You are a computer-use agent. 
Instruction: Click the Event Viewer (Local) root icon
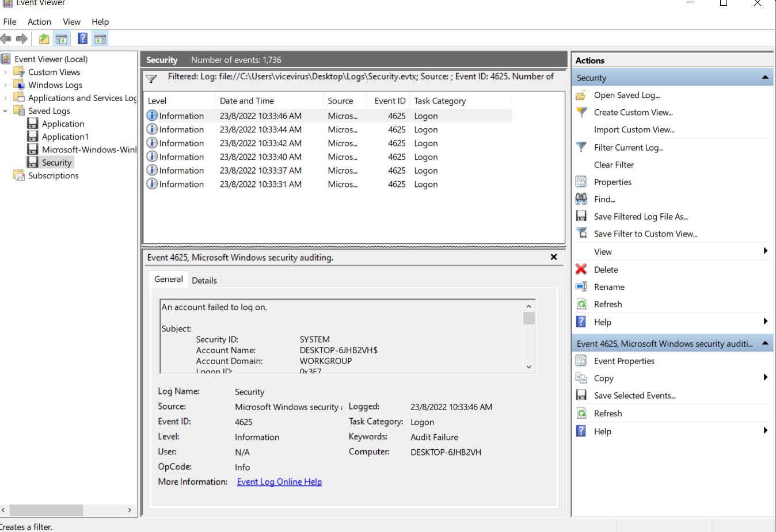(x=6, y=59)
